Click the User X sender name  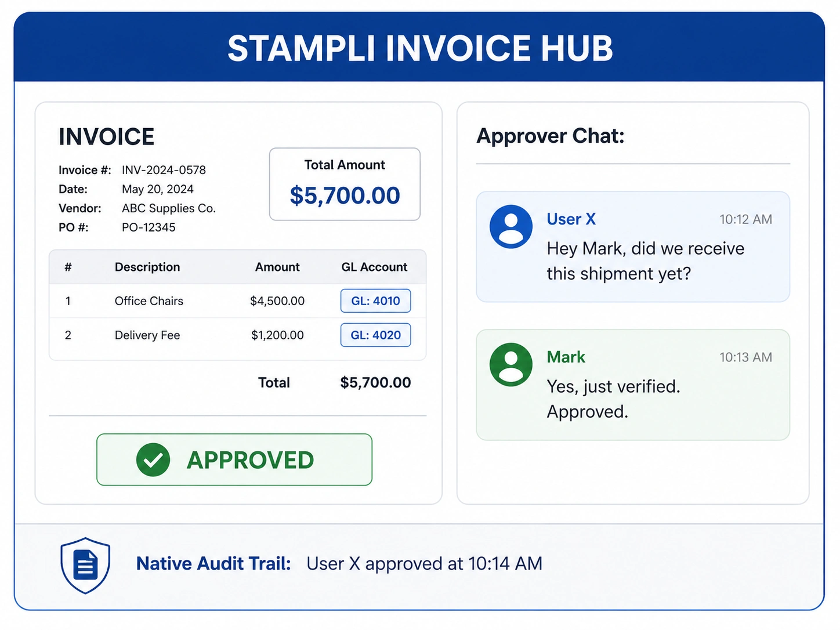571,219
